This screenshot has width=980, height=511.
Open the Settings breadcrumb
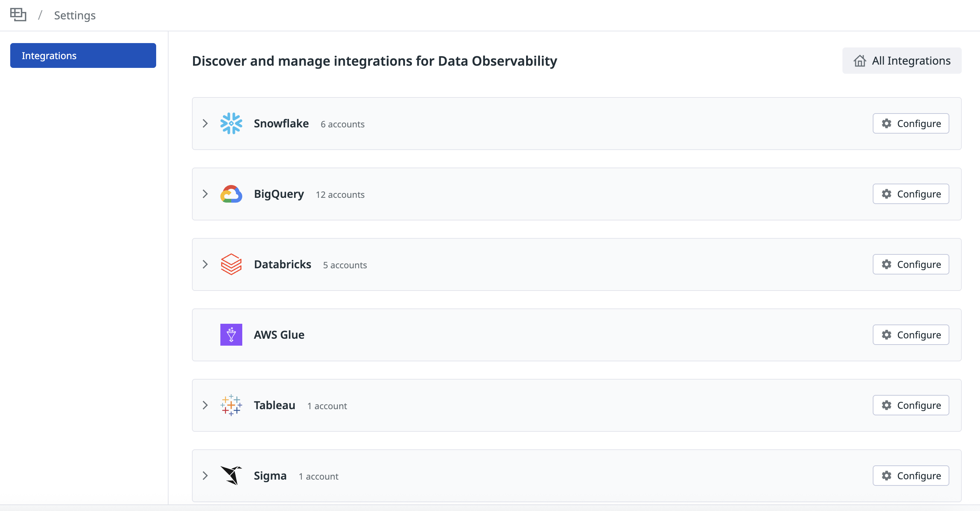pyautogui.click(x=74, y=15)
